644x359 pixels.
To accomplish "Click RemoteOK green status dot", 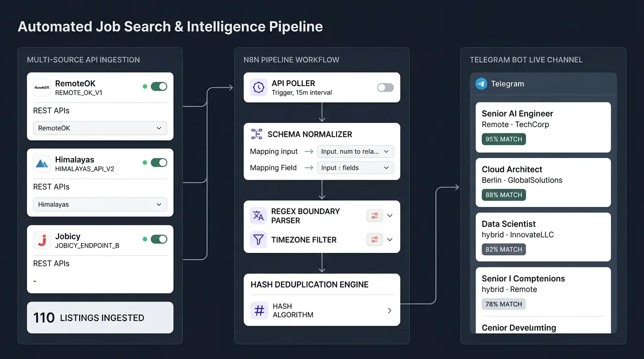I will pos(145,86).
